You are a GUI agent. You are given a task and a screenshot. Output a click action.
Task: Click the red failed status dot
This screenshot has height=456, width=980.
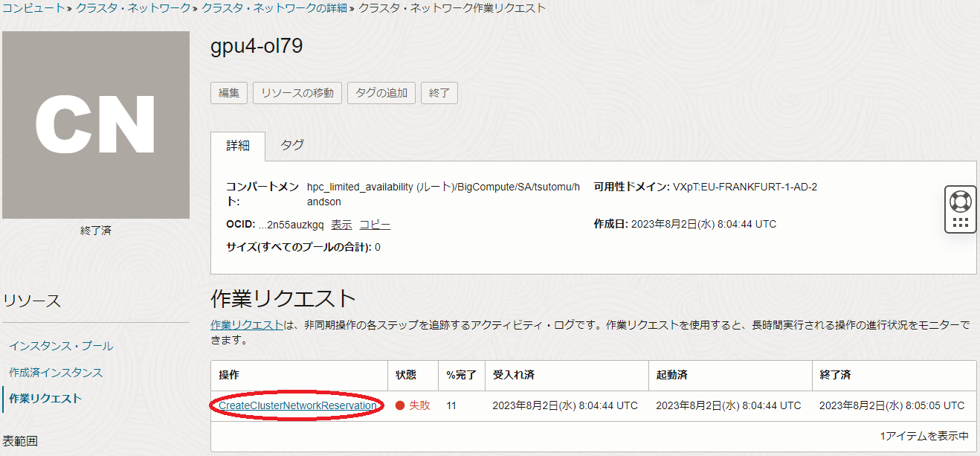coord(399,405)
